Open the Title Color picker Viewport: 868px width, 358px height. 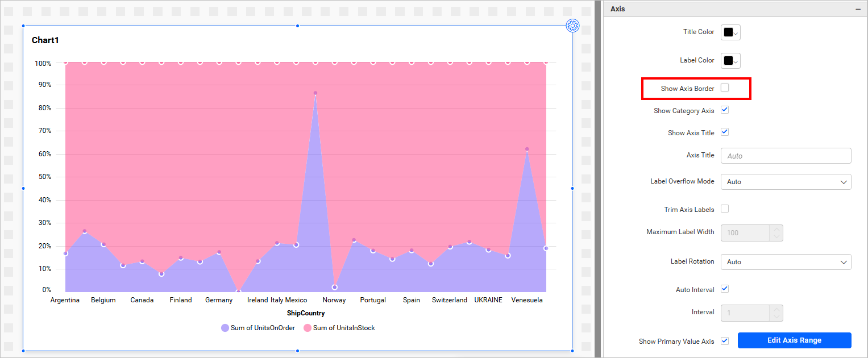tap(730, 32)
